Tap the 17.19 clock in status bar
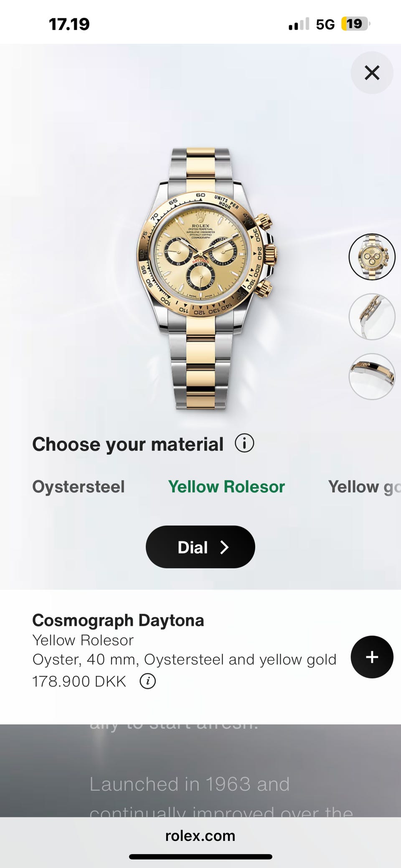The width and height of the screenshot is (401, 868). pos(69,24)
